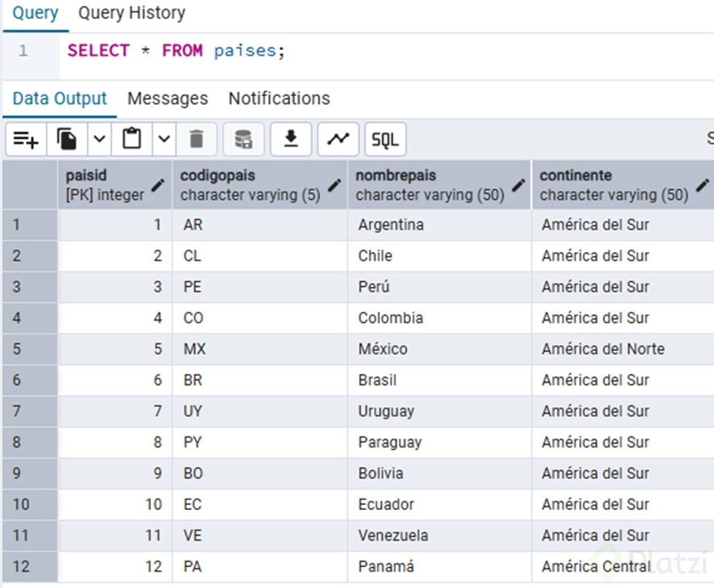The width and height of the screenshot is (714, 588).
Task: Click the download results icon
Action: 291,139
